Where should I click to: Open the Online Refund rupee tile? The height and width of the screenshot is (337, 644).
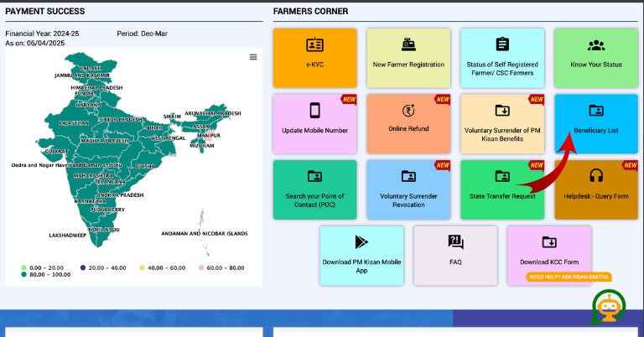408,124
